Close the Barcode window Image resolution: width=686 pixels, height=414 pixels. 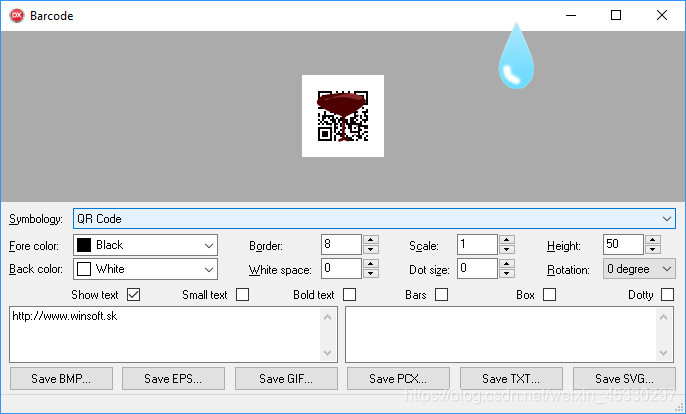662,15
